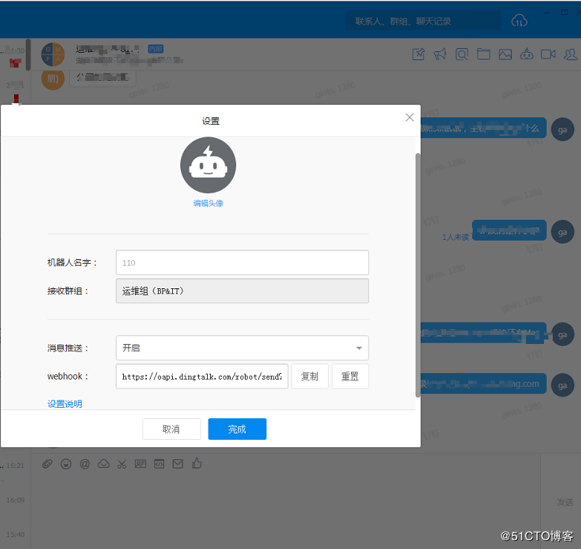
Task: Open the group robot icon in chat header
Action: coord(527,54)
